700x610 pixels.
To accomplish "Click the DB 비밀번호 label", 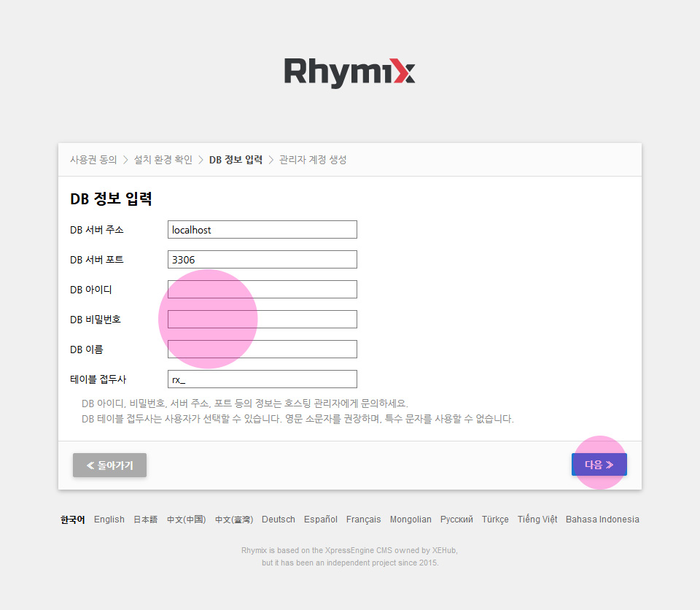I will click(x=95, y=320).
